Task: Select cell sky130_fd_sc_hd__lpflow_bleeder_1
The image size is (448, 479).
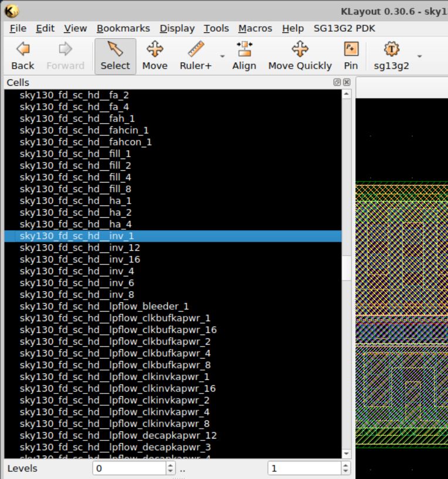Action: click(104, 306)
